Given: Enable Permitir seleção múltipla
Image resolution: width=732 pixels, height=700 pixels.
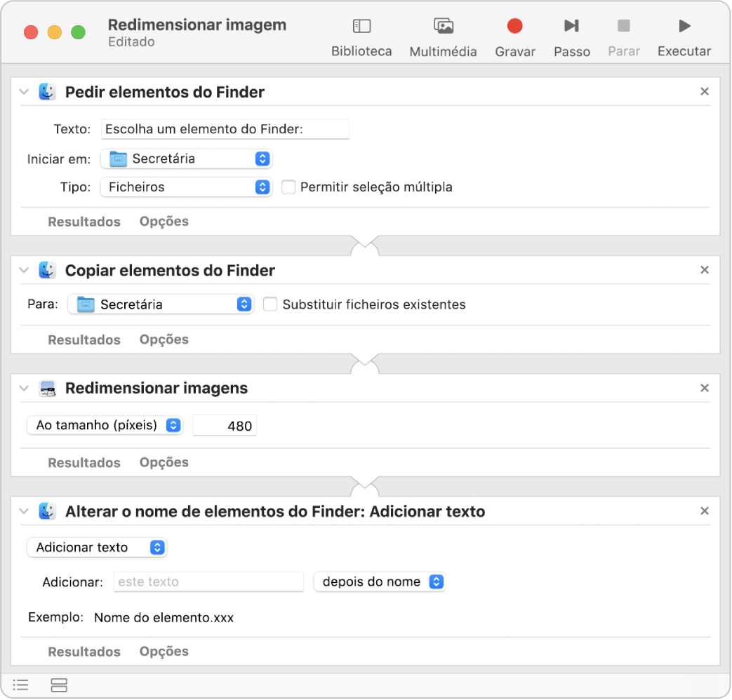Looking at the screenshot, I should tap(288, 187).
